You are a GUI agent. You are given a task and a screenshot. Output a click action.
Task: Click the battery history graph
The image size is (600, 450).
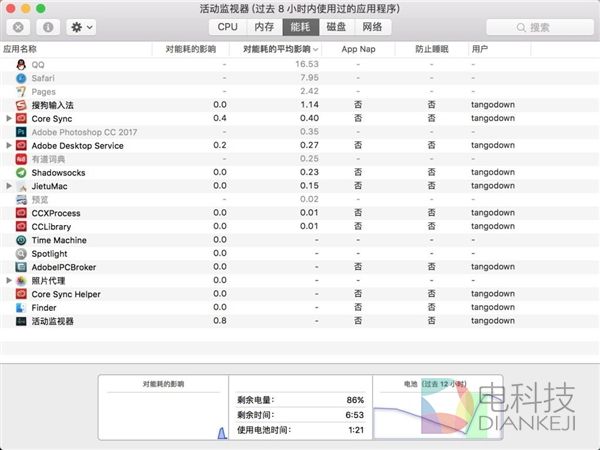(x=437, y=415)
